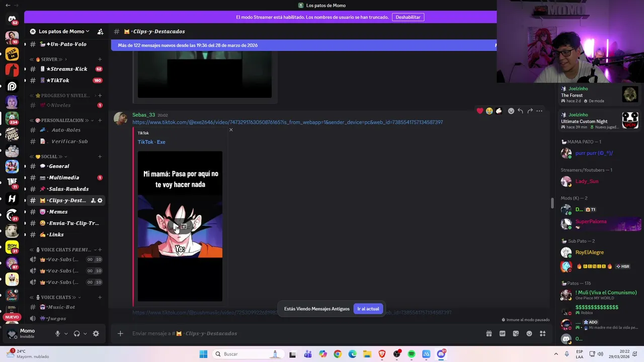Open the BON server icon

(x=12, y=247)
